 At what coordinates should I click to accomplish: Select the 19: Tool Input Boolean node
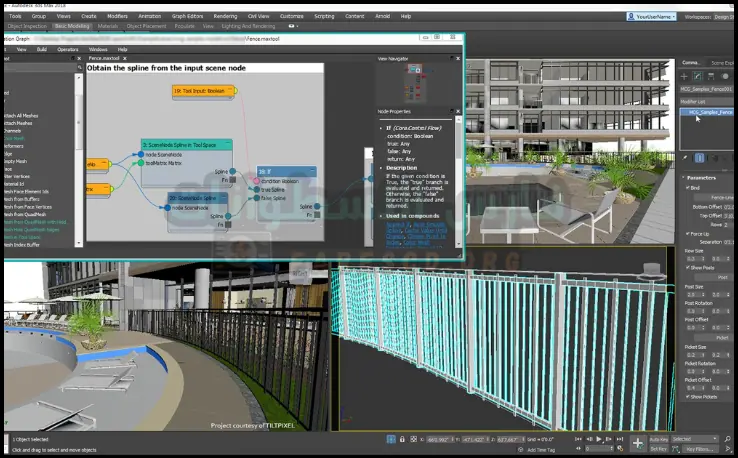click(204, 90)
